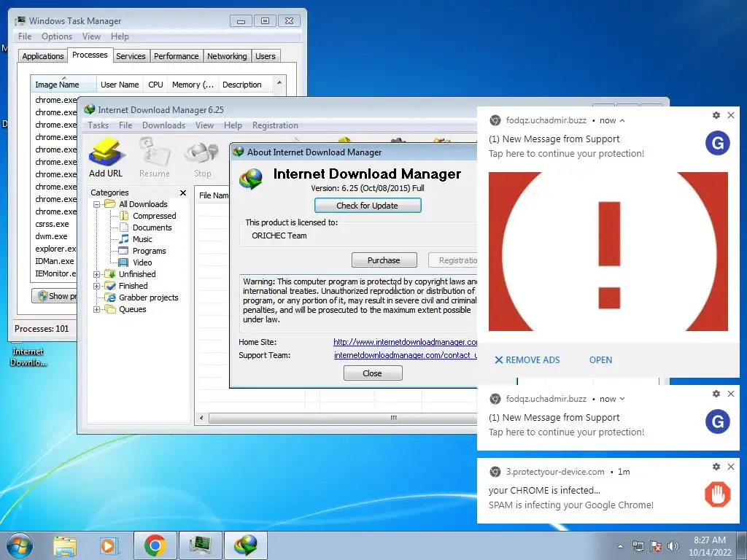This screenshot has width=747, height=560.
Task: Open the Tasks menu in IDM
Action: click(x=98, y=125)
